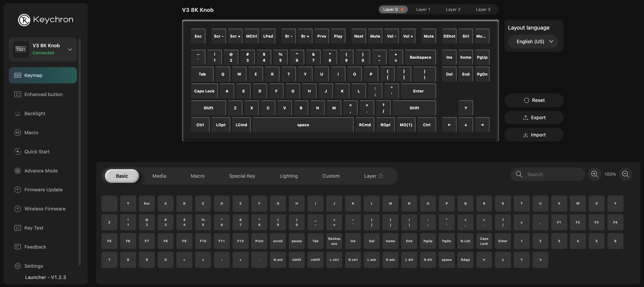Click the Export button
Screen dimensions: 644x287
(x=534, y=118)
